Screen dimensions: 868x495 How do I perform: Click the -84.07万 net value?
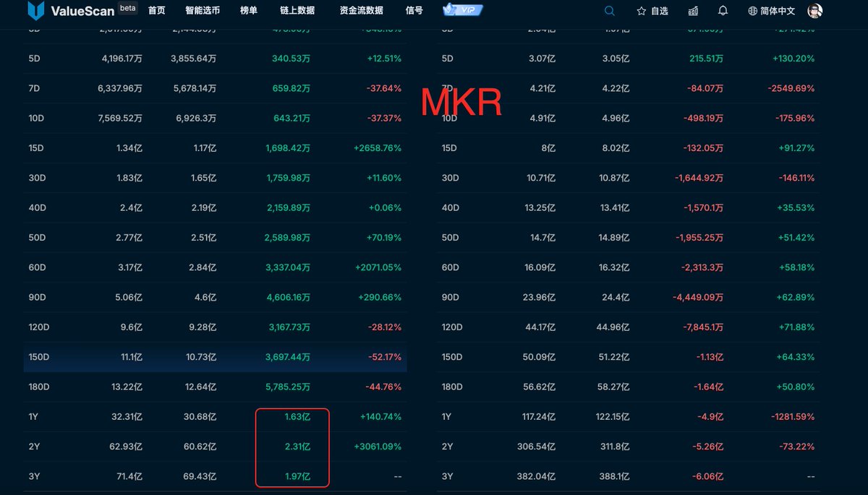click(x=705, y=88)
